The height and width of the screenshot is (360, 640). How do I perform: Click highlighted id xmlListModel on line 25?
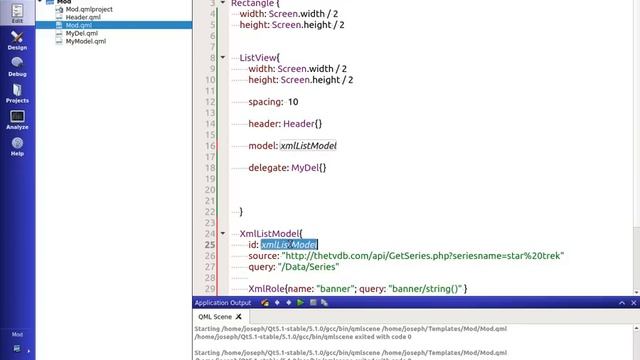289,244
